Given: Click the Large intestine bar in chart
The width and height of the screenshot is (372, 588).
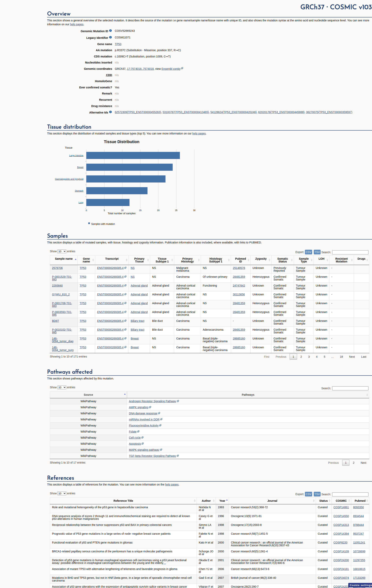Looking at the screenshot, I should point(133,156).
